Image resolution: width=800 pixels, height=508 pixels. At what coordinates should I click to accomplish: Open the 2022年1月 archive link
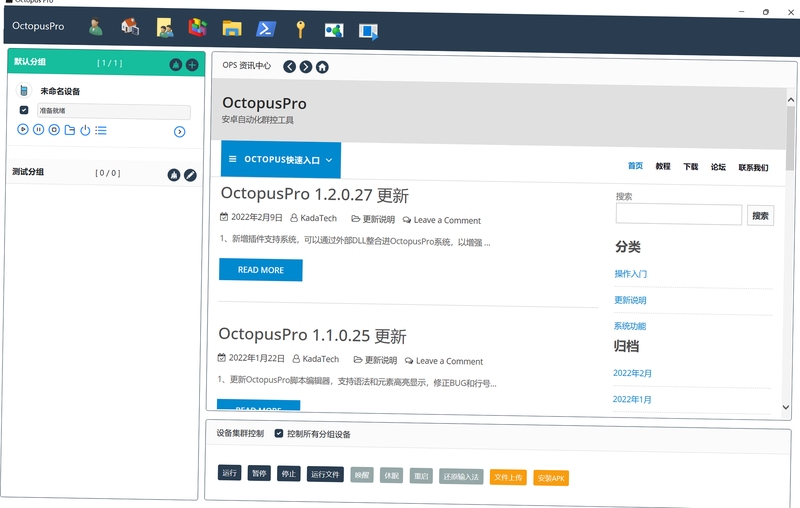632,399
